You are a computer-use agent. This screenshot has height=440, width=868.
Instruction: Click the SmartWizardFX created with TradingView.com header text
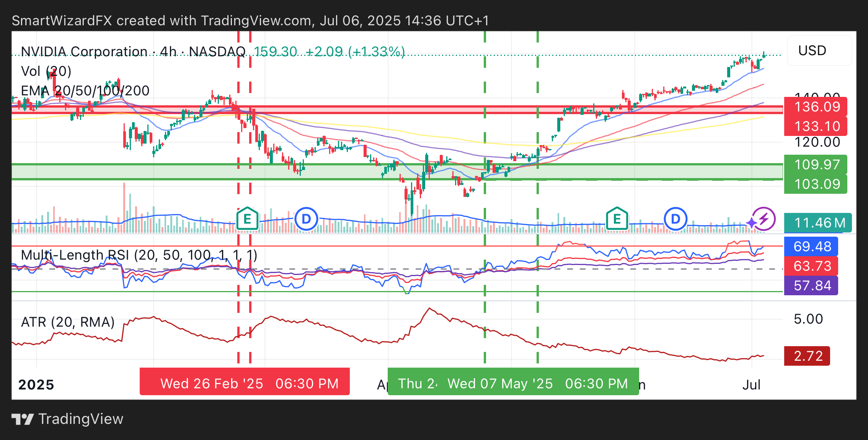pyautogui.click(x=250, y=21)
